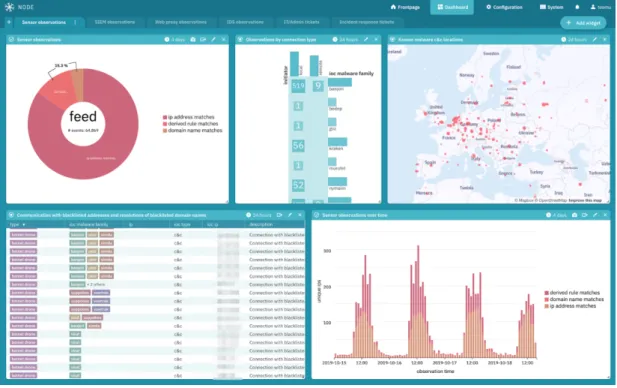Toggle domain name matches in bar chart legend

coord(574,299)
